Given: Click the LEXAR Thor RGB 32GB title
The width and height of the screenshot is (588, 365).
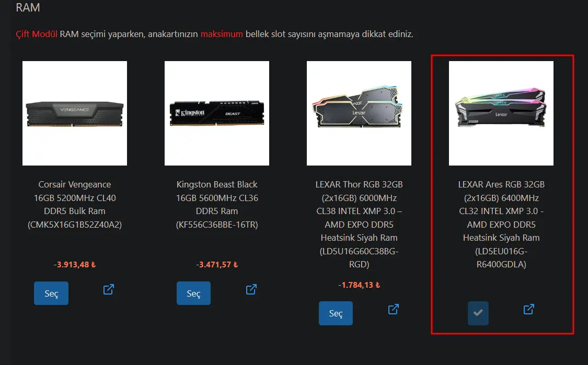Looking at the screenshot, I should click(x=359, y=224).
